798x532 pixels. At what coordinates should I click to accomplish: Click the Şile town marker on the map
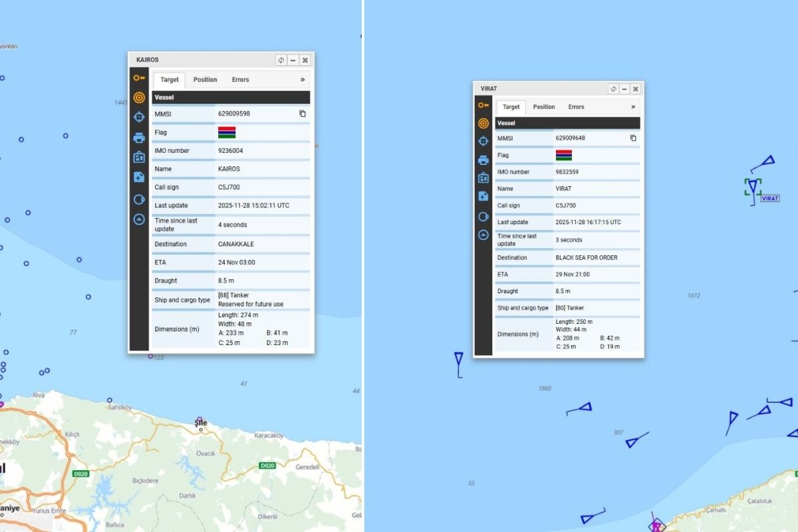[200, 422]
